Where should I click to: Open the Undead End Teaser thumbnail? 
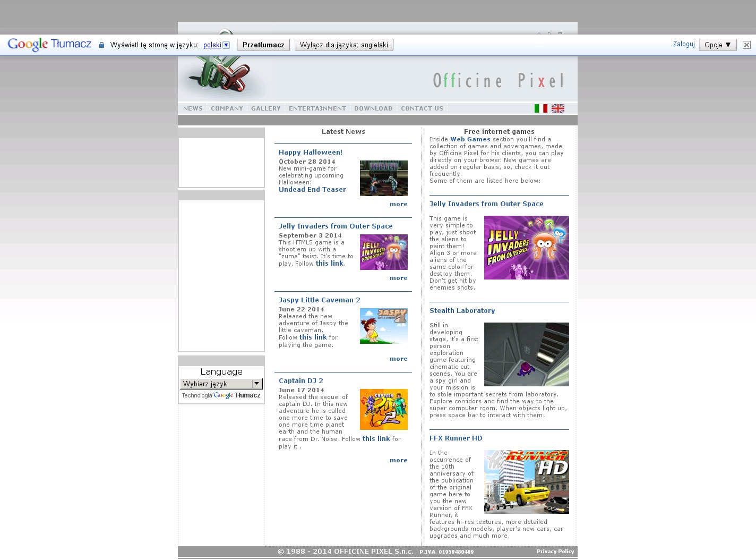(x=383, y=179)
